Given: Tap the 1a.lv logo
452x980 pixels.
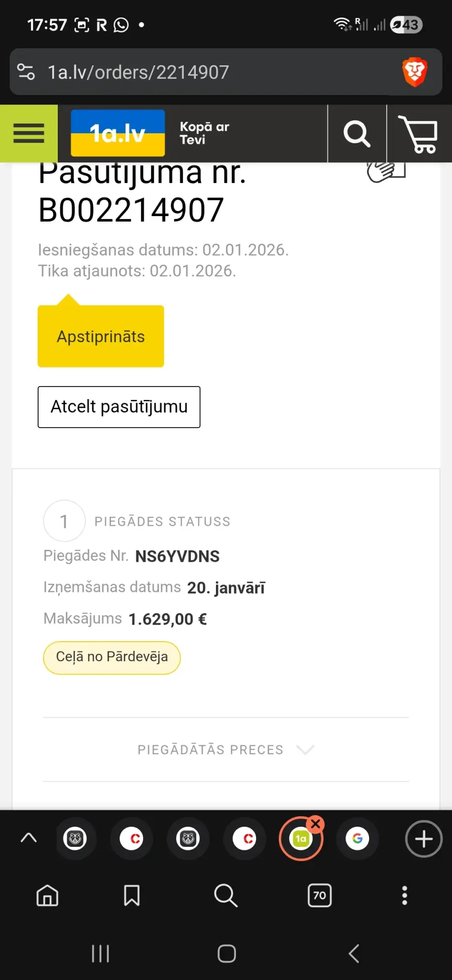Looking at the screenshot, I should tap(118, 134).
